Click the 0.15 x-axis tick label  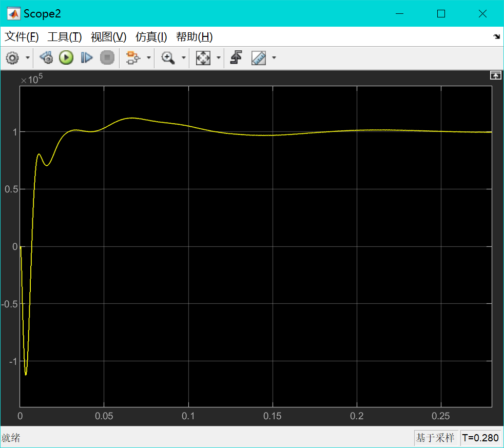[272, 416]
